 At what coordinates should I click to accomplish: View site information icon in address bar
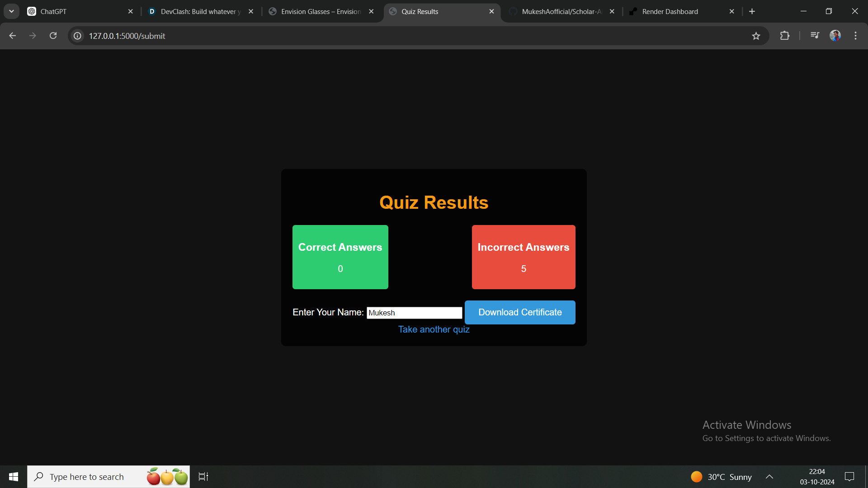(x=78, y=36)
